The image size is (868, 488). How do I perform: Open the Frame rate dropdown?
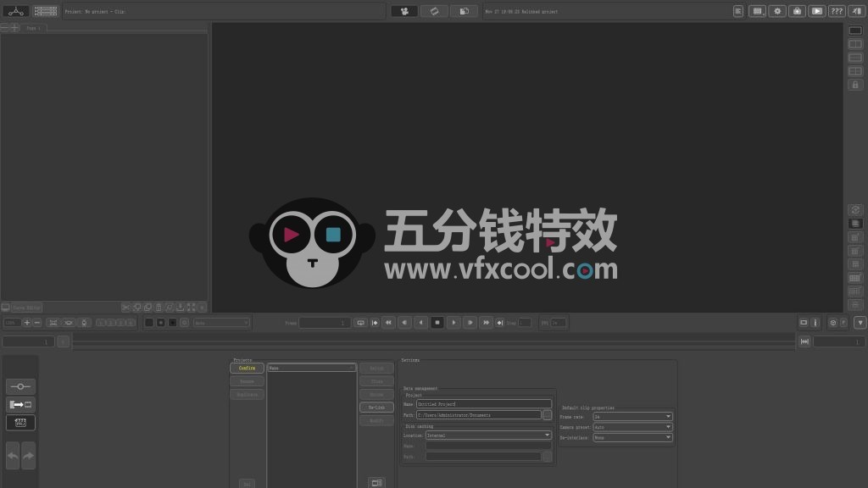click(632, 417)
